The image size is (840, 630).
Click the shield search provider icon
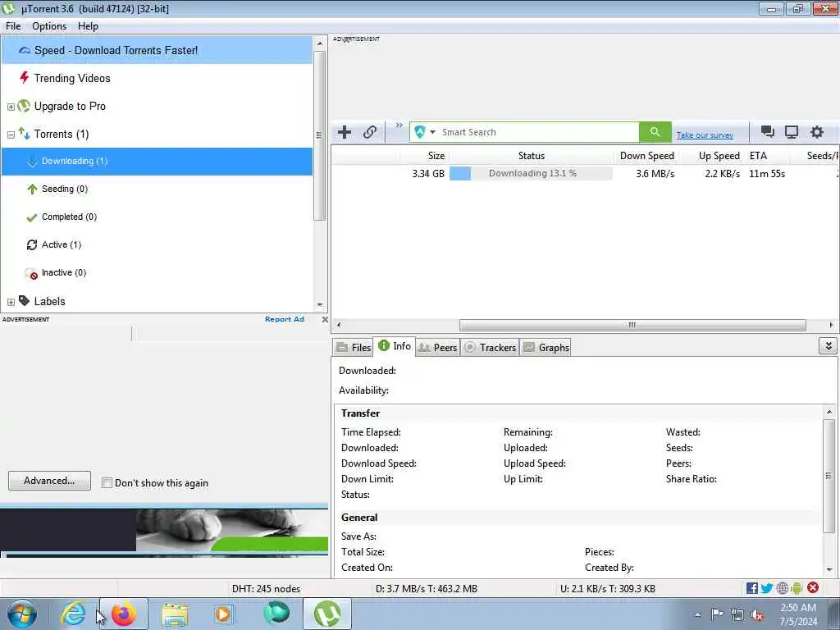tap(419, 132)
